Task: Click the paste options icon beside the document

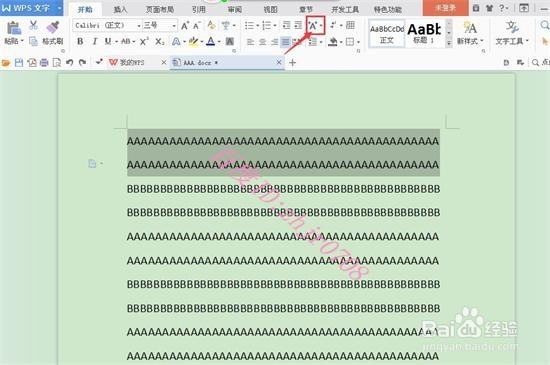Action: pyautogui.click(x=92, y=163)
